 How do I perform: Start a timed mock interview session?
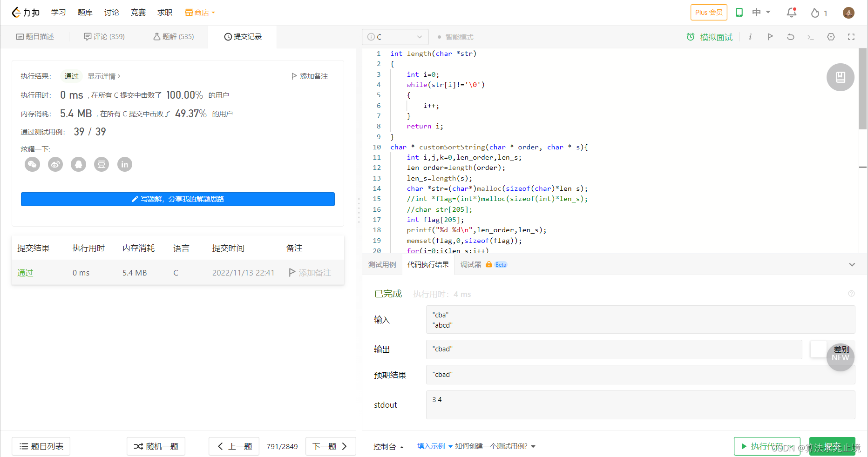point(709,37)
